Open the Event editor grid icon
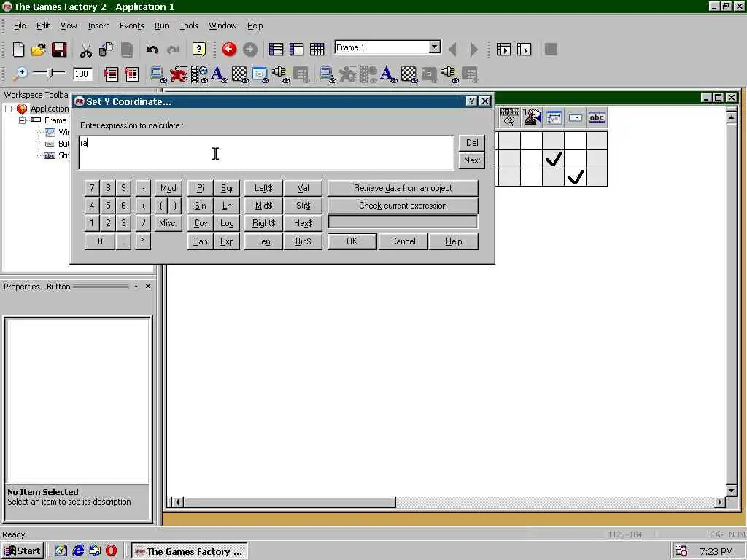This screenshot has height=560, width=747. (317, 50)
